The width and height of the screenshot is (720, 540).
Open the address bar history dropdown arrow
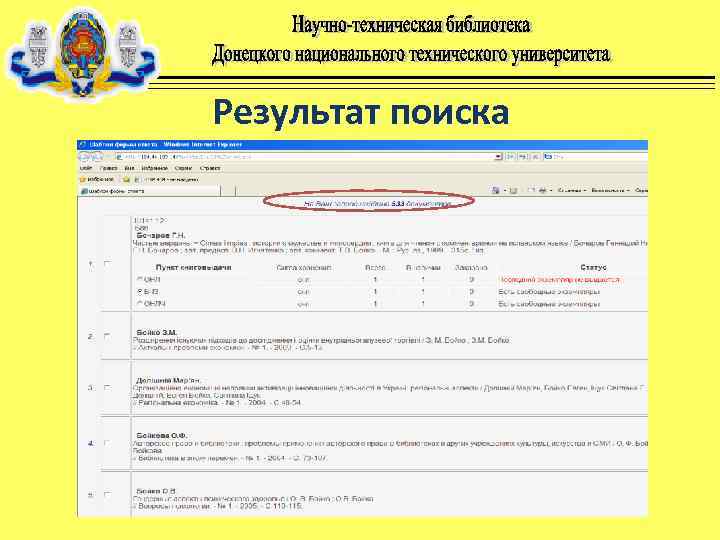pos(499,157)
